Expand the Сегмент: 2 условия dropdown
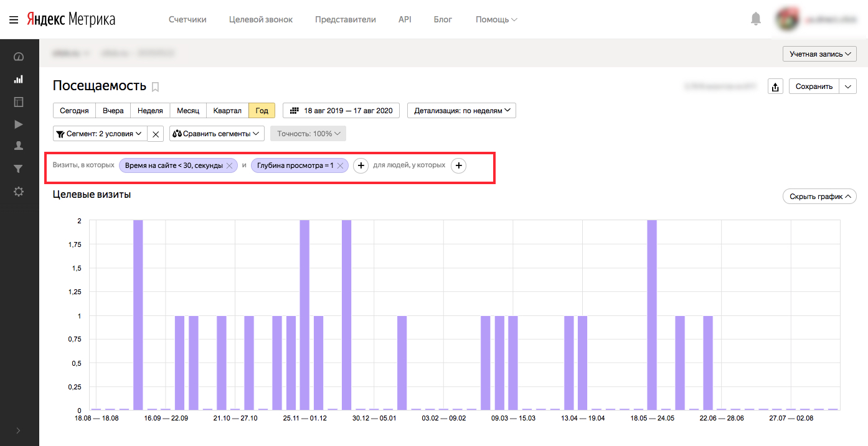868x446 pixels. coord(100,134)
